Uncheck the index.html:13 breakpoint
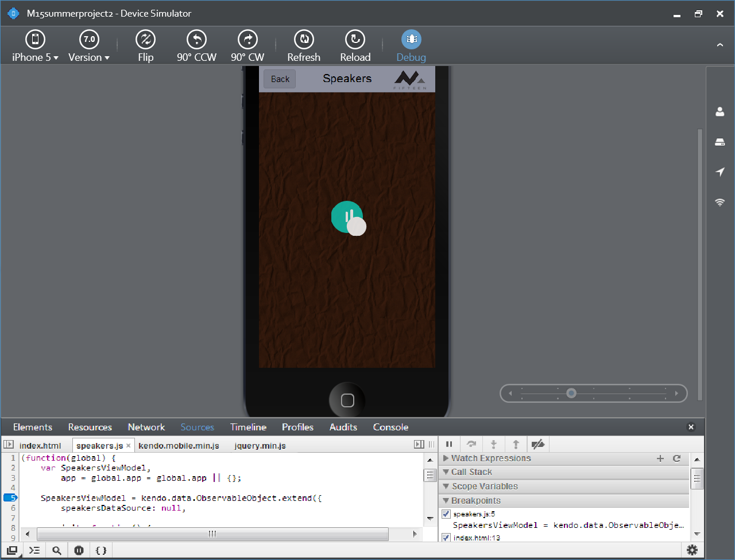The width and height of the screenshot is (735, 560). click(x=446, y=538)
